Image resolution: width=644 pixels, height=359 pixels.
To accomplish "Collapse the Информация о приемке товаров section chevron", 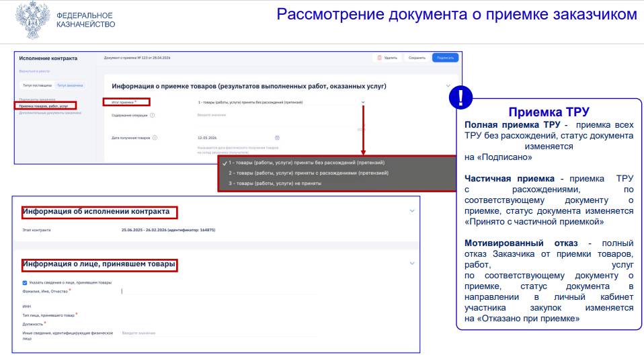I will (448, 86).
